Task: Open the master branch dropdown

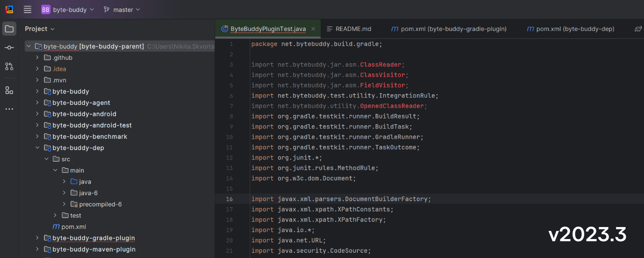Action: pos(122,9)
